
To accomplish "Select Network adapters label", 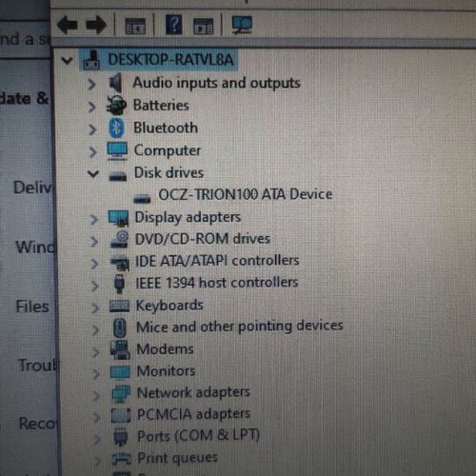I will pyautogui.click(x=193, y=393).
